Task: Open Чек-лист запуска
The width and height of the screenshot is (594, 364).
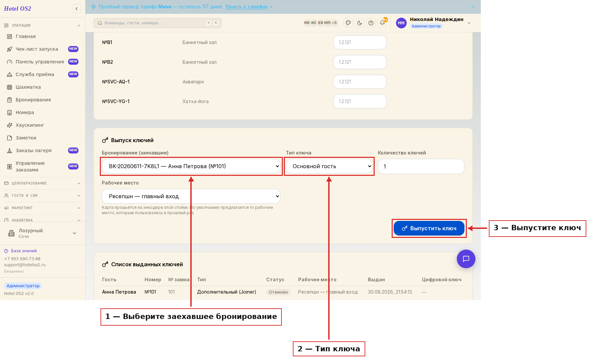Action: pos(42,49)
